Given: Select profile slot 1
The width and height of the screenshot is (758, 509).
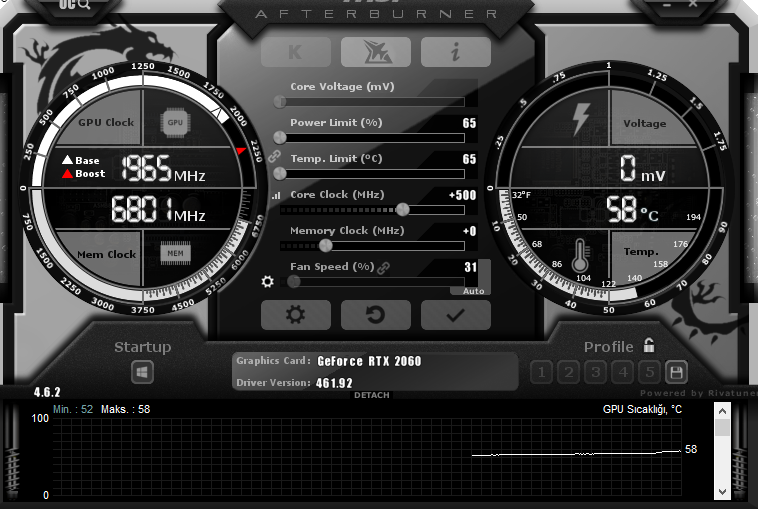Looking at the screenshot, I should (541, 372).
